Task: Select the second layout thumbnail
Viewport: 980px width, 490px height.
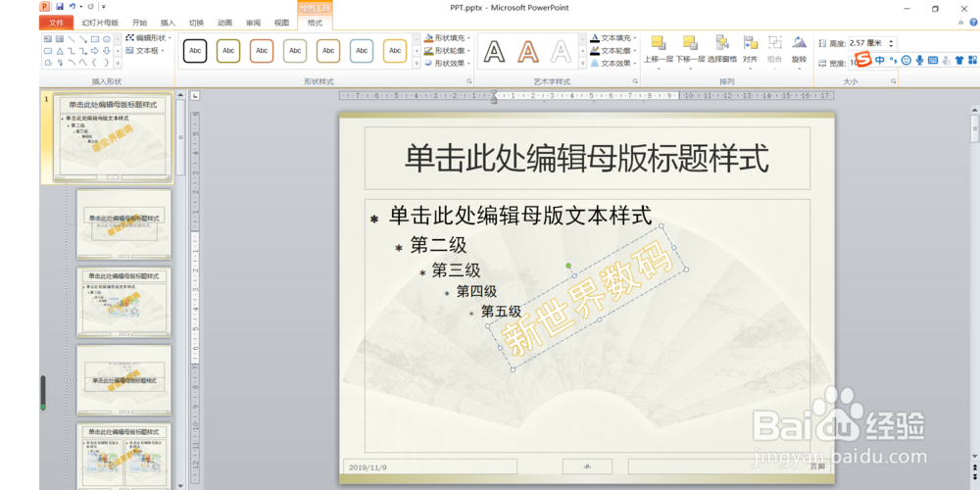Action: click(x=123, y=223)
